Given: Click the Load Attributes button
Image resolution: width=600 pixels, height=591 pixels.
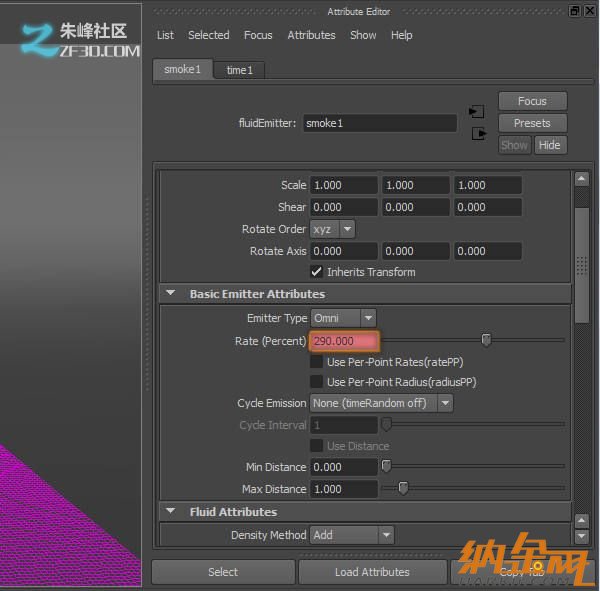Looking at the screenshot, I should click(x=371, y=572).
